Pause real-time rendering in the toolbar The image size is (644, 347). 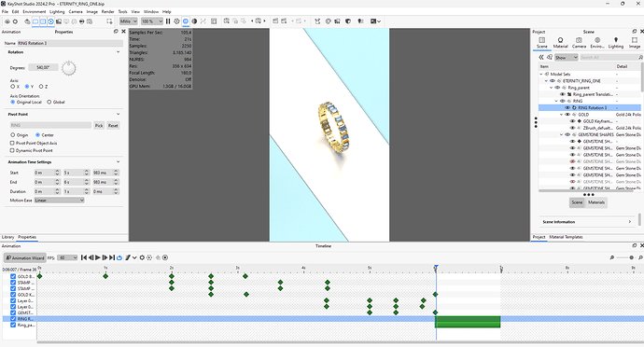[x=168, y=21]
